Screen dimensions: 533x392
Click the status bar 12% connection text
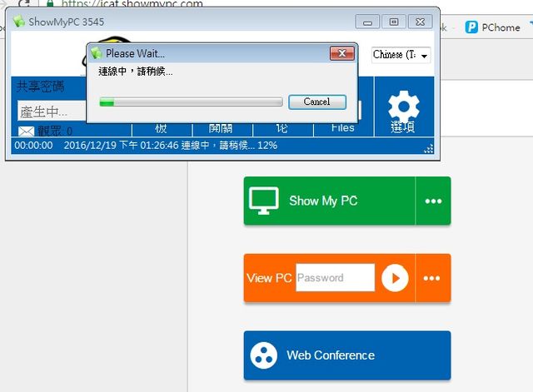[x=229, y=146]
